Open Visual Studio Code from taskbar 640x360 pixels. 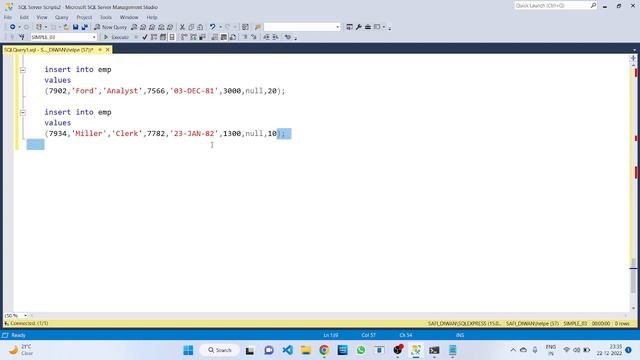pyautogui.click(x=287, y=350)
